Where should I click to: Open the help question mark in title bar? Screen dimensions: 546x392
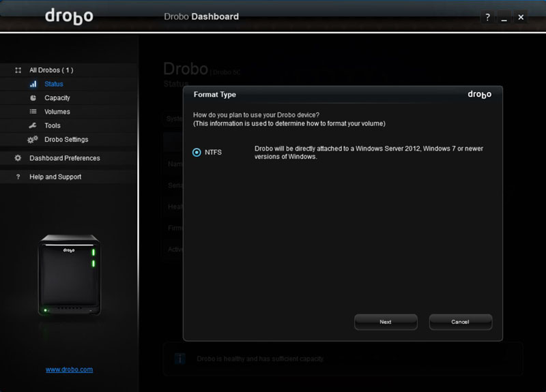click(x=487, y=17)
